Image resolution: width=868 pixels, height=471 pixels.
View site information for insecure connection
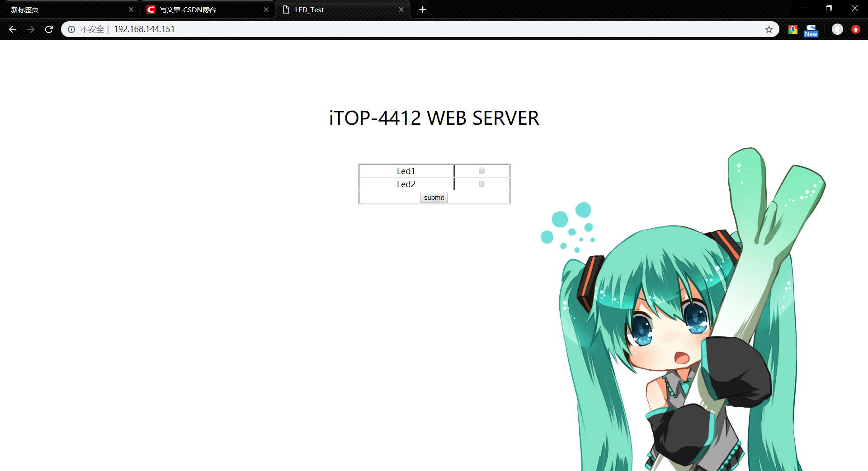(71, 29)
